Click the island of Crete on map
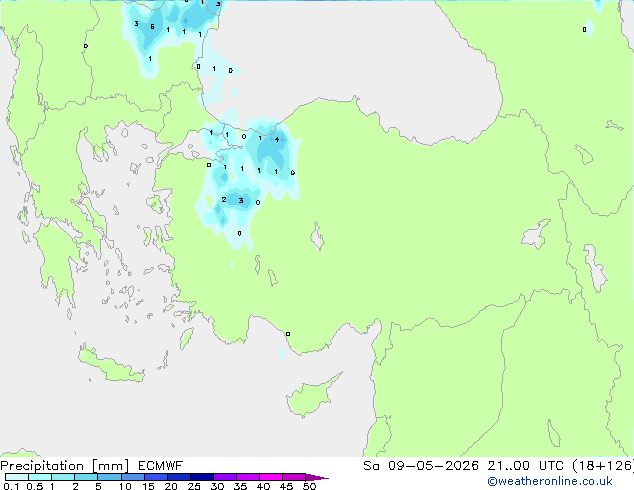This screenshot has width=634, height=490. pos(111,365)
